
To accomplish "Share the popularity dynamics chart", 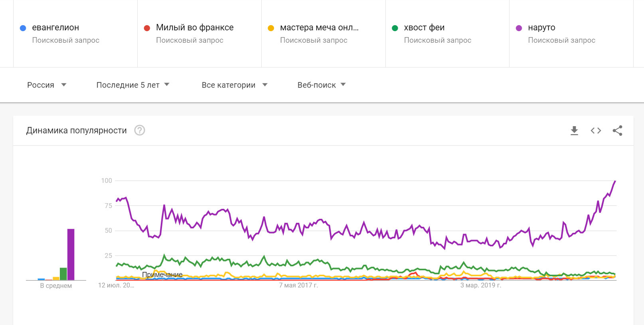I will (617, 131).
